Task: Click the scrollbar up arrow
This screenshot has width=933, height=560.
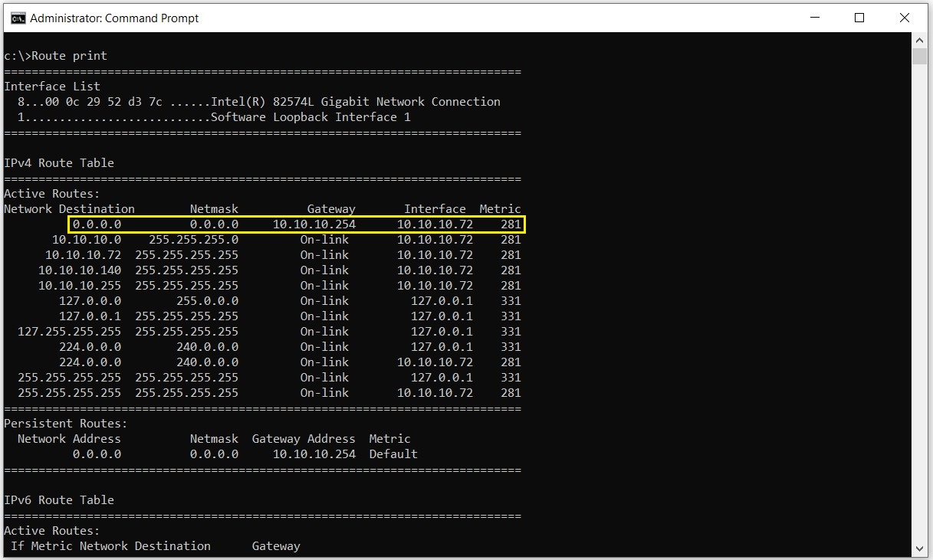Action: coord(919,40)
